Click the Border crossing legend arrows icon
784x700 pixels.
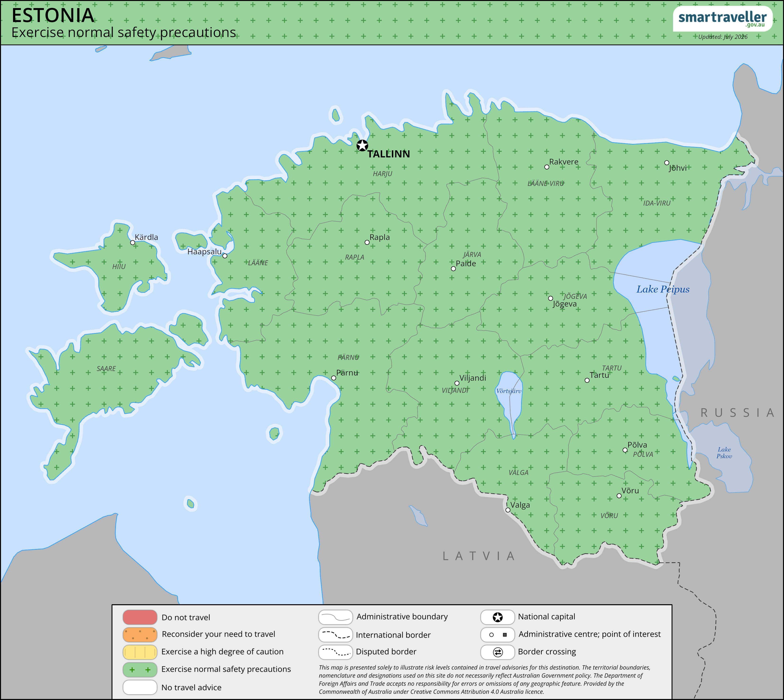(498, 652)
